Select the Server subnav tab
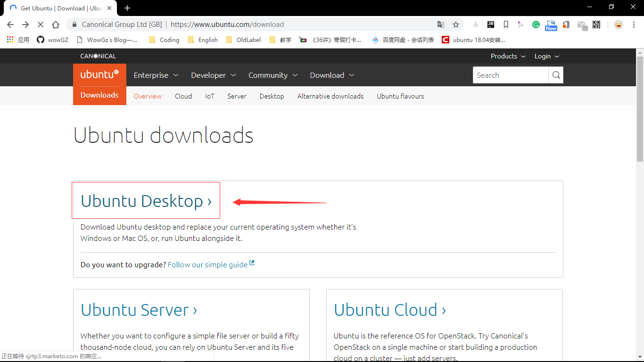This screenshot has width=644, height=362. [237, 96]
